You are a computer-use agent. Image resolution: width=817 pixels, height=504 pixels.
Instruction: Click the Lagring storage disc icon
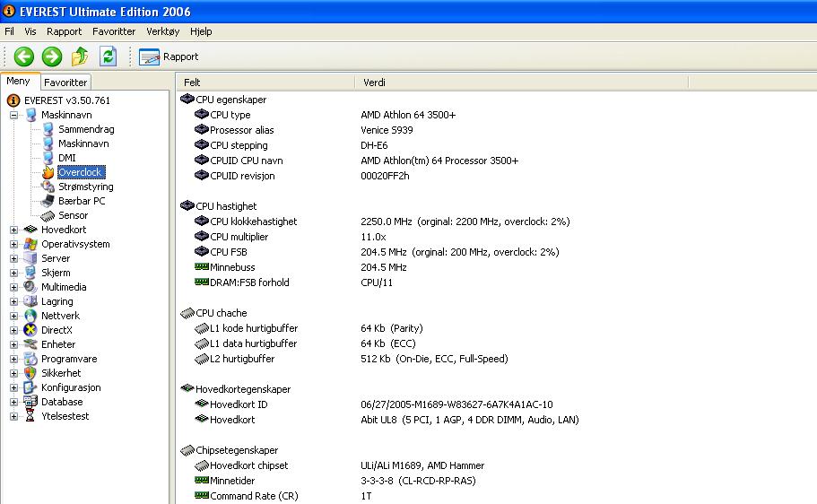pos(30,301)
